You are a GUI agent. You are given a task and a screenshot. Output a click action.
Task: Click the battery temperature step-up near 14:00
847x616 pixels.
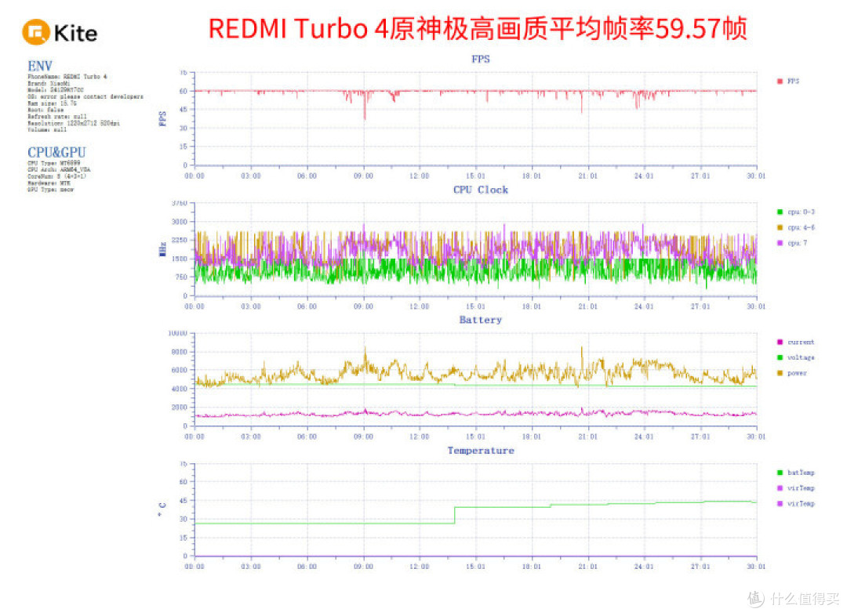(x=455, y=515)
